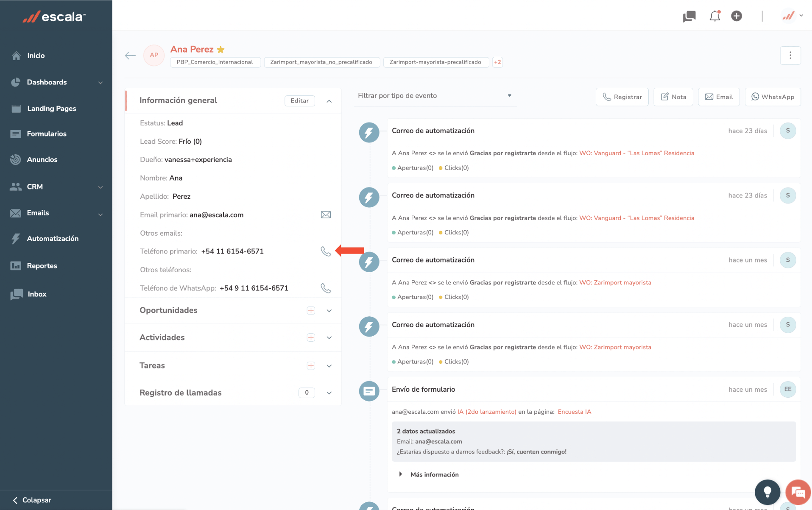Call the primary phone number via phone icon
Image resolution: width=812 pixels, height=510 pixels.
(326, 251)
